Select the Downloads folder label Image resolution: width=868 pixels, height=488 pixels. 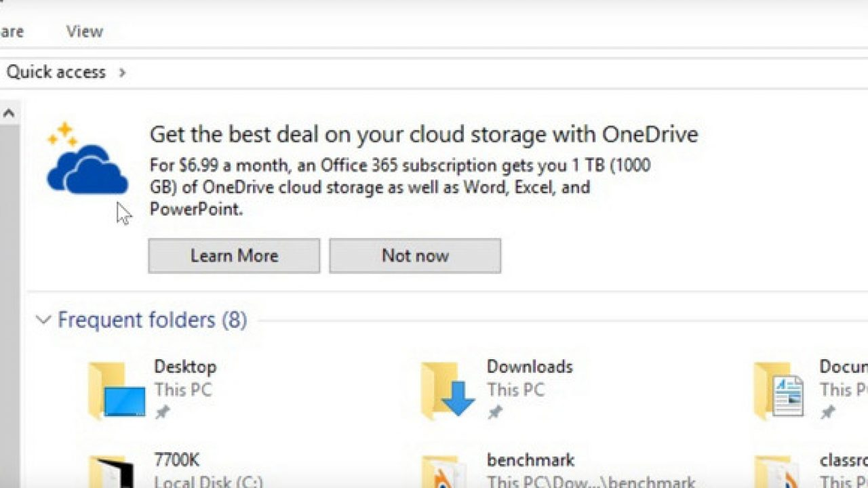tap(529, 367)
